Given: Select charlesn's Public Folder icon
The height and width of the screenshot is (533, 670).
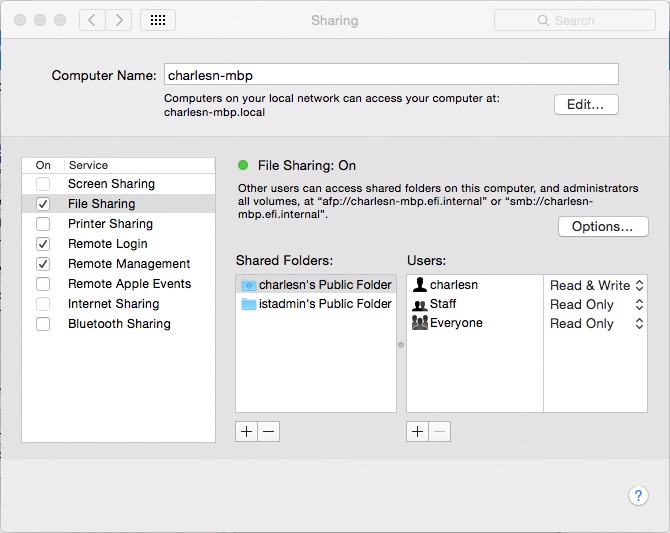Looking at the screenshot, I should tap(249, 285).
